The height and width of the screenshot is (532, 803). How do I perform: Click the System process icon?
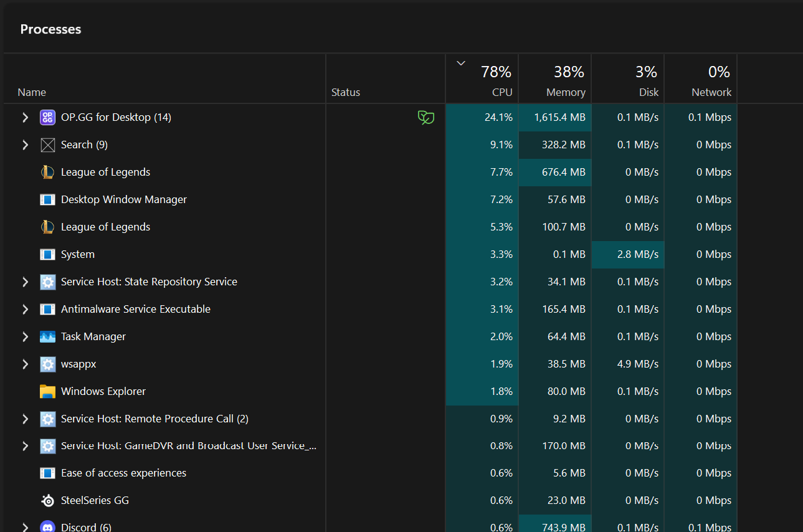point(47,254)
